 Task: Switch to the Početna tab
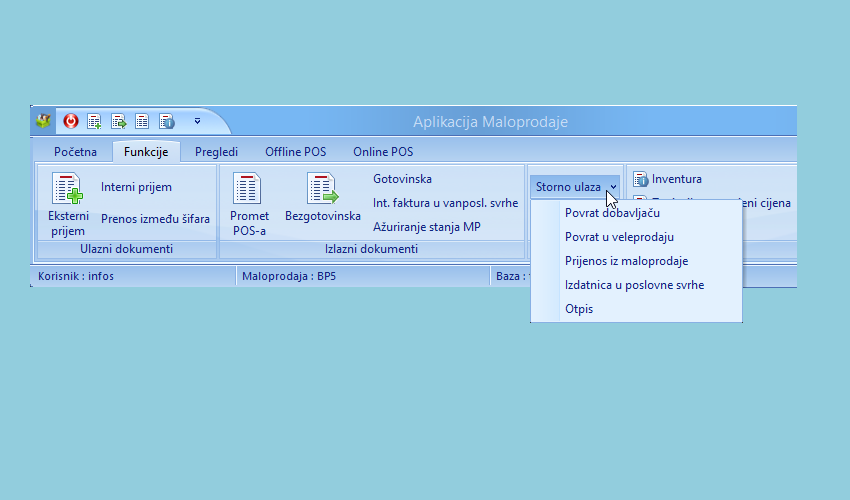[x=75, y=152]
